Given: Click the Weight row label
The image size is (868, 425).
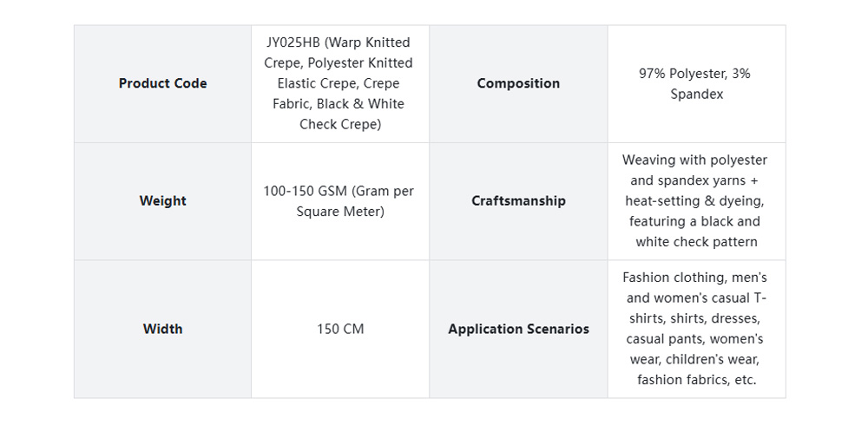Looking at the screenshot, I should tap(162, 200).
